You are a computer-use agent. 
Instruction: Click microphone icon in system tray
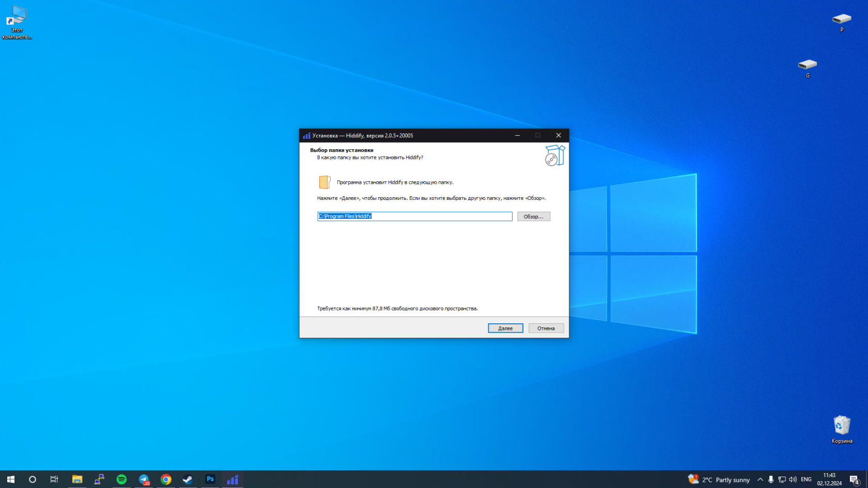(x=771, y=480)
